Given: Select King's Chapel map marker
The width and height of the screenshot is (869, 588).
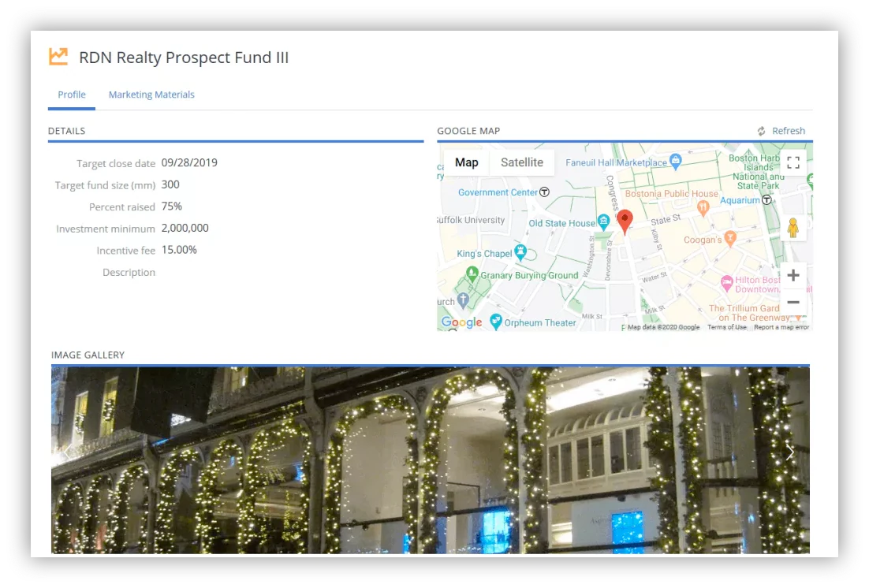Looking at the screenshot, I should point(520,252).
